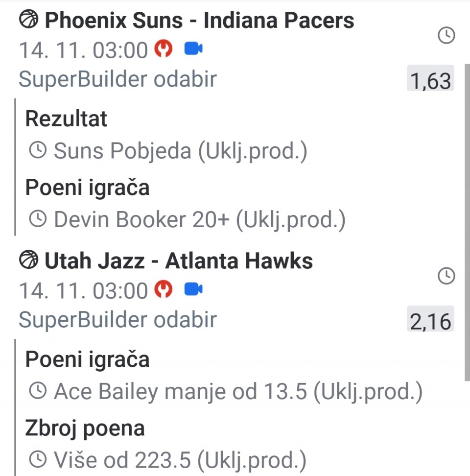Click pending clock icon right of Utah Jazz
Image resolution: width=470 pixels, height=476 pixels.
coord(446,276)
